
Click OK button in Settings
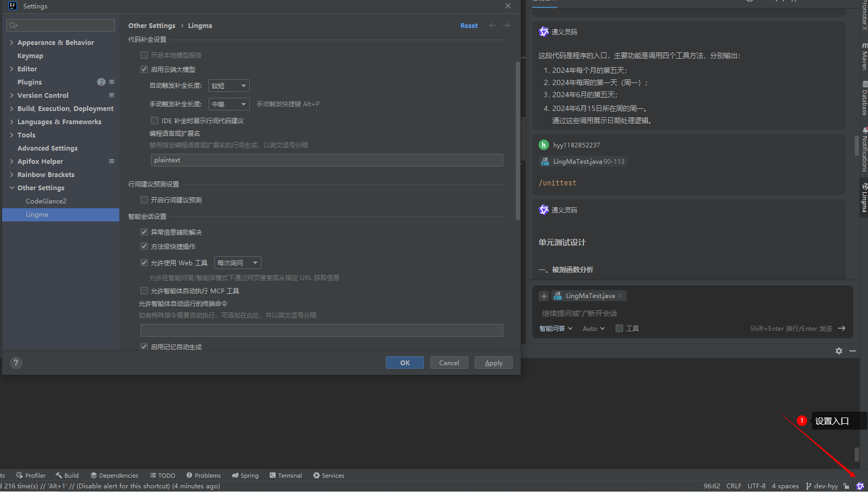[x=405, y=363]
